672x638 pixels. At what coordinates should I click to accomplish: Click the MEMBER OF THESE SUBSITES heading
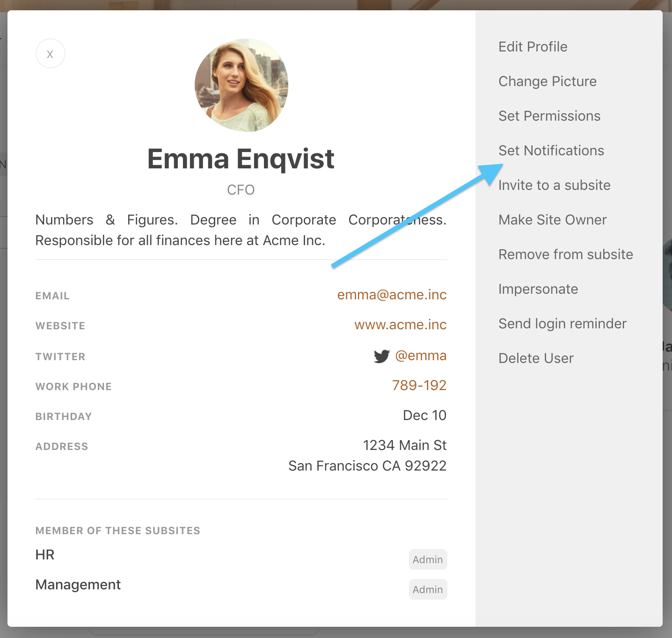coord(118,531)
